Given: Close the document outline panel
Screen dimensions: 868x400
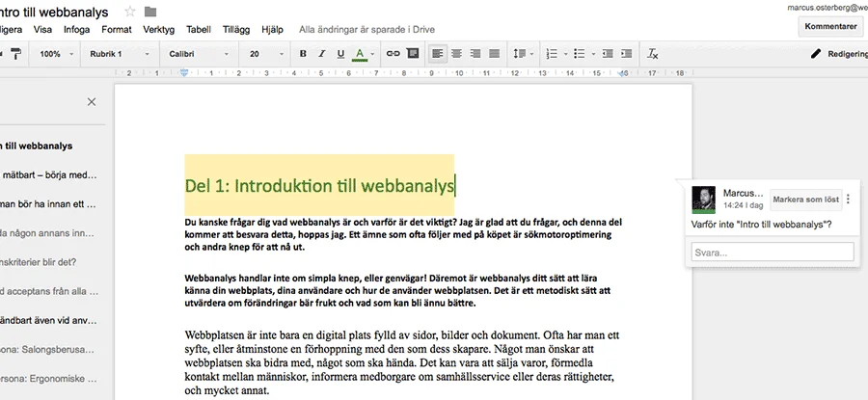Looking at the screenshot, I should click(x=92, y=101).
